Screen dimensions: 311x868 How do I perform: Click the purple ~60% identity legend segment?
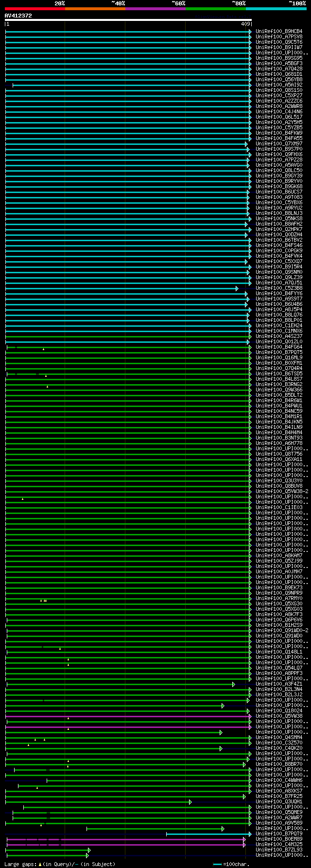[155, 8]
